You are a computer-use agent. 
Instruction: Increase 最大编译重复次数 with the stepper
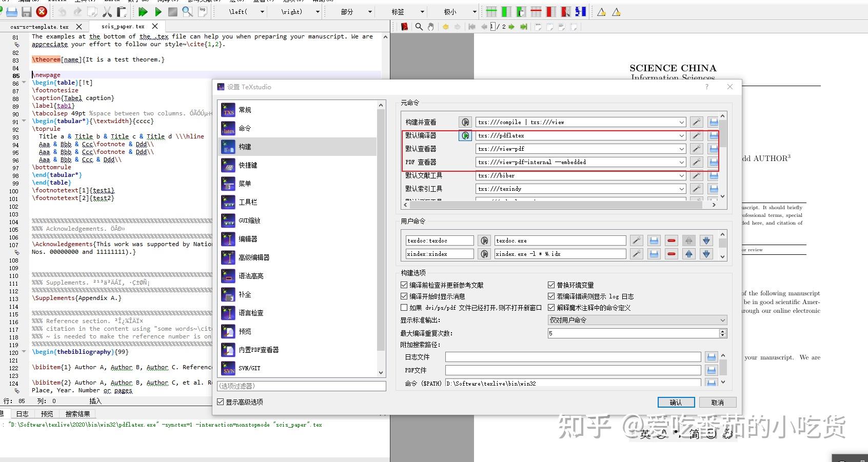(x=722, y=331)
